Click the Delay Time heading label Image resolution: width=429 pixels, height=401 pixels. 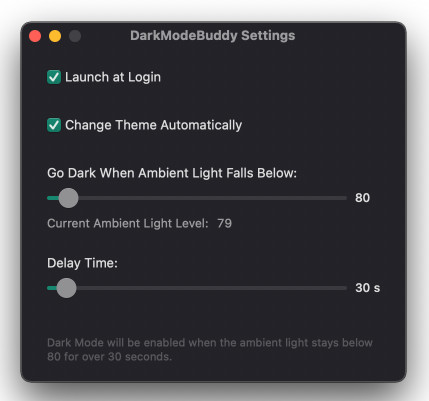(x=82, y=263)
